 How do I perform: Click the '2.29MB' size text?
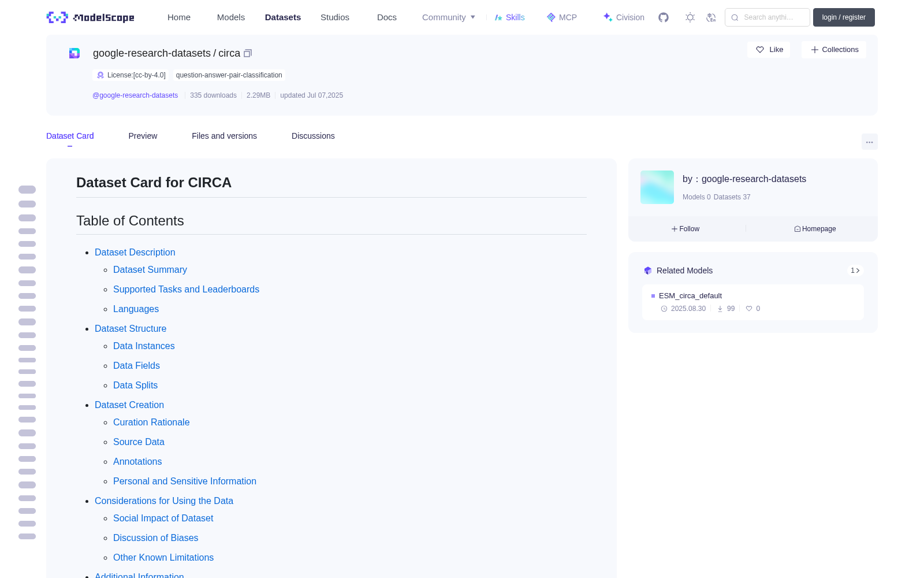point(258,95)
